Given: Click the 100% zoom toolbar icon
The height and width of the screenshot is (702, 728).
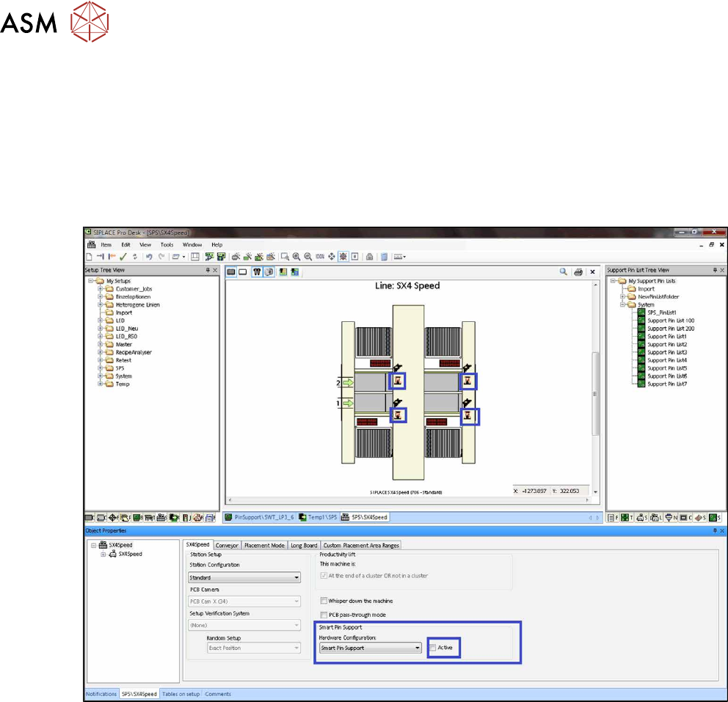Looking at the screenshot, I should (320, 257).
